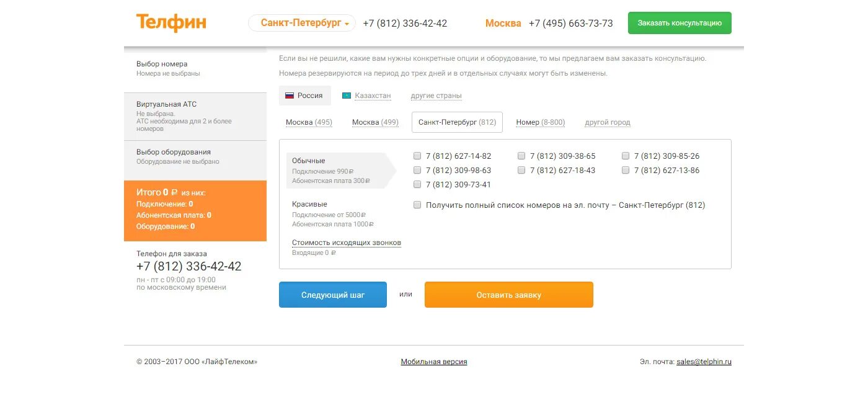Click sidebar order phone +7 (812) 336-42-42
Screen dimensions: 868x397
coord(189,266)
